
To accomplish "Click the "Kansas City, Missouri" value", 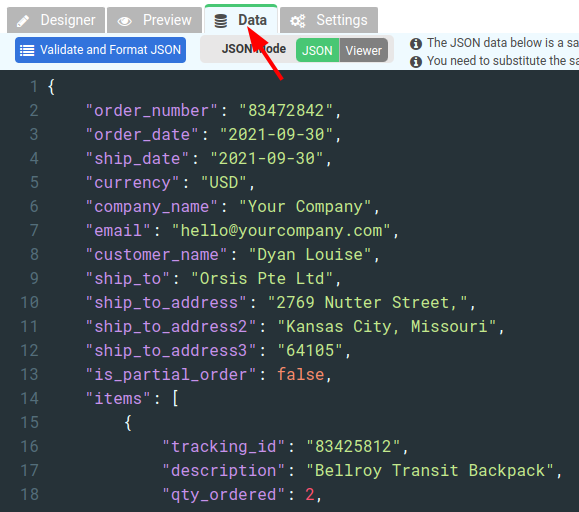I will pyautogui.click(x=387, y=326).
